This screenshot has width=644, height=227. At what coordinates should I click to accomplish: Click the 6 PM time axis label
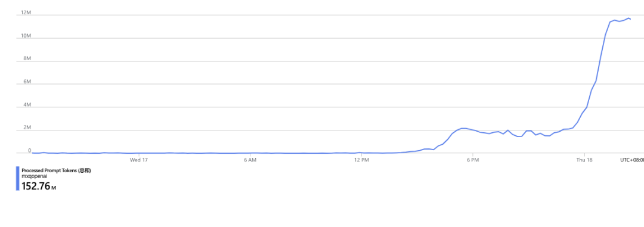coord(473,160)
